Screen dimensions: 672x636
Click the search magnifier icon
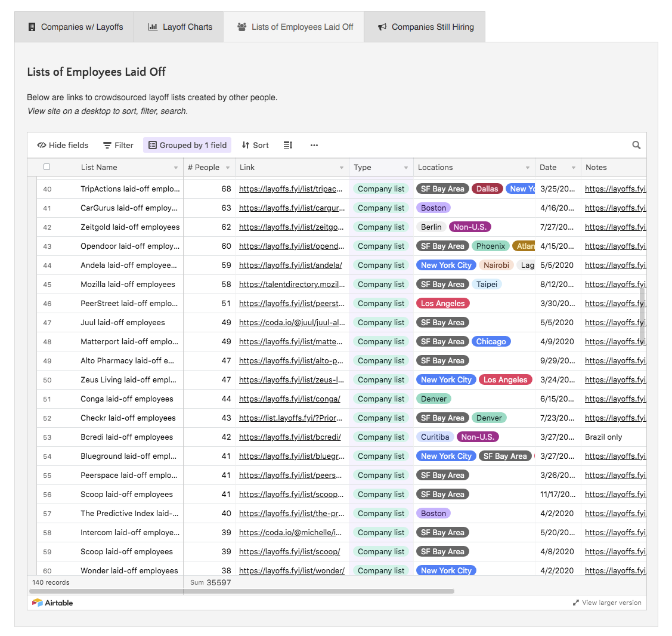636,145
